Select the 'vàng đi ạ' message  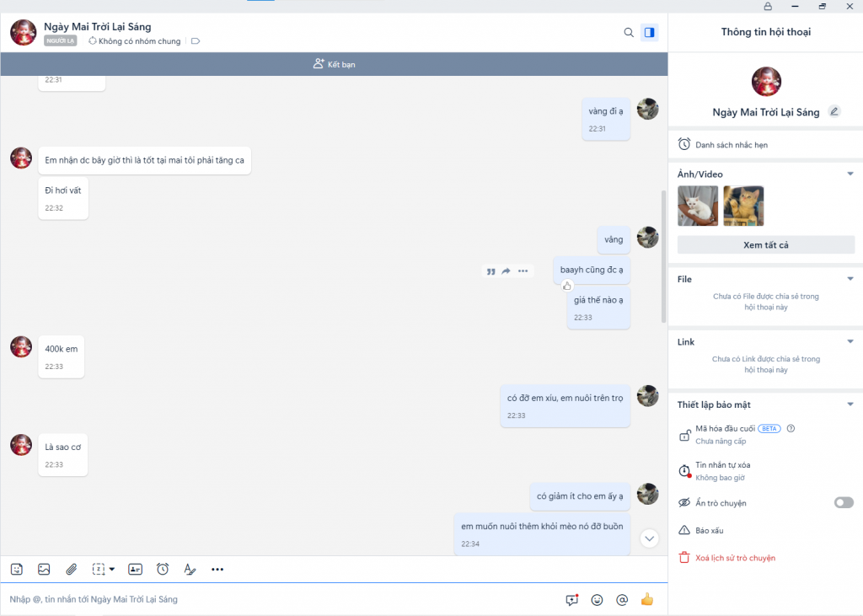pos(605,119)
